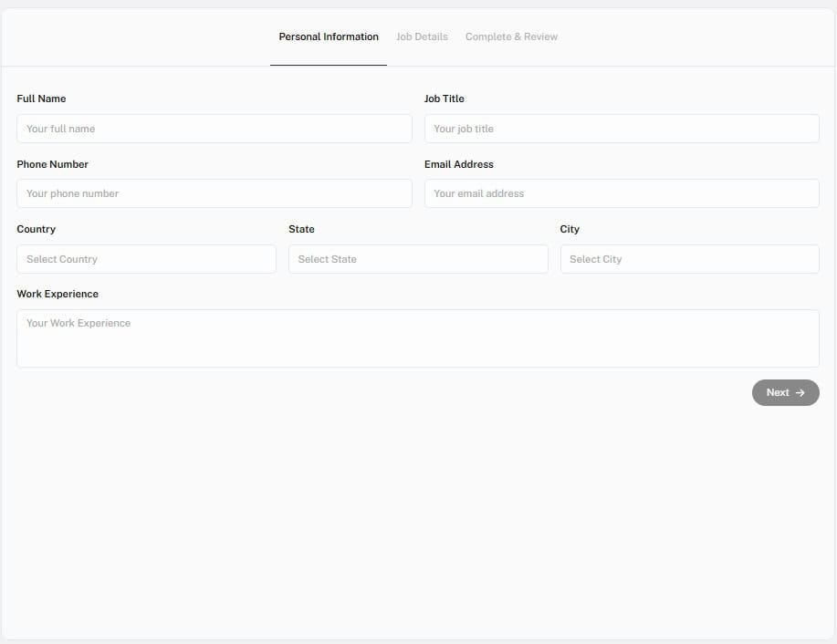Viewport: 837px width, 644px height.
Task: Open the Select City dropdown
Action: [x=689, y=259]
